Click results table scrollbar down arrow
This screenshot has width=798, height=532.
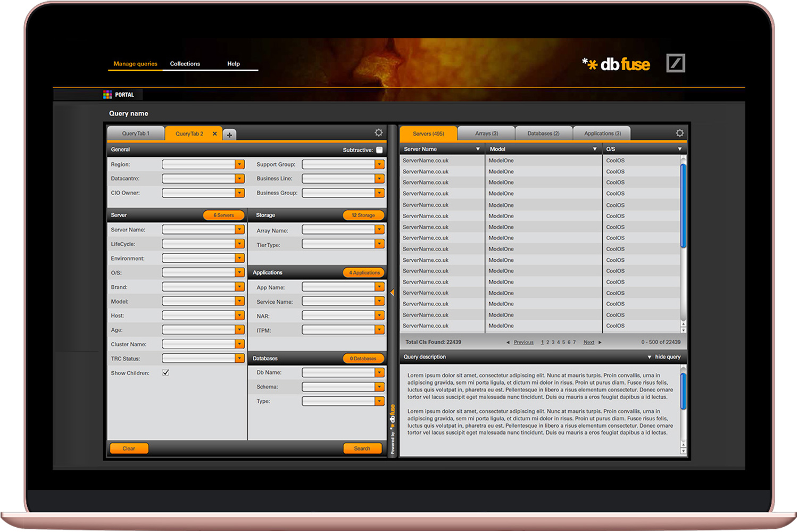(684, 330)
